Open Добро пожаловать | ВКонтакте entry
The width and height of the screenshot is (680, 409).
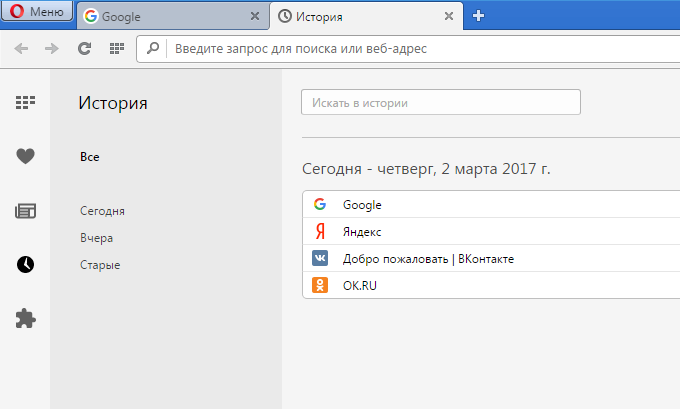(491, 258)
